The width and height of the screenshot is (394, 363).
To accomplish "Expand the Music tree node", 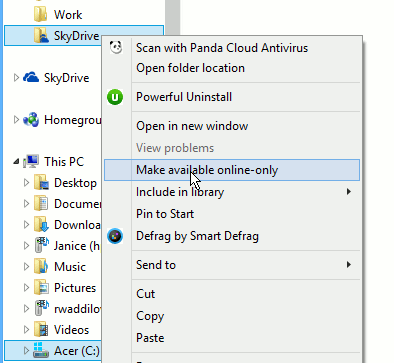I will tap(26, 267).
